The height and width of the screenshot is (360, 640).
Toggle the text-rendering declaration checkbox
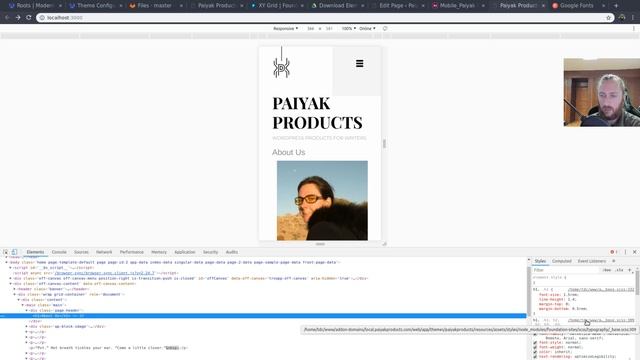[535, 356]
